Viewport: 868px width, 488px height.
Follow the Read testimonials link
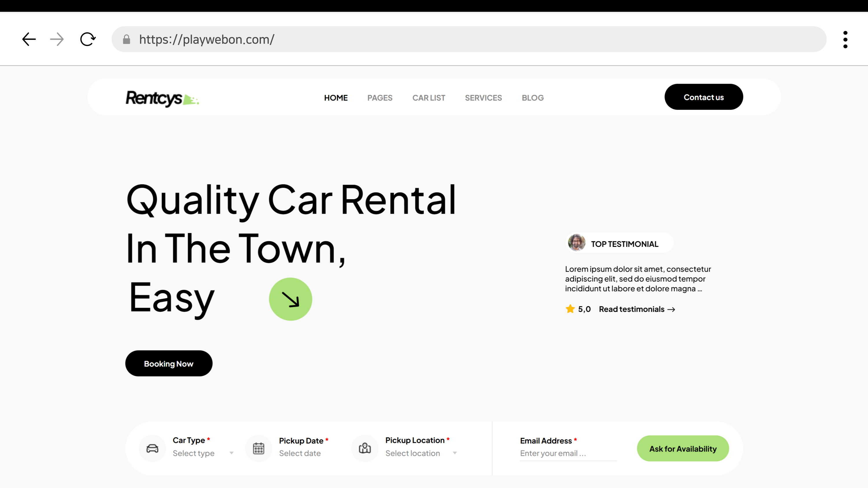637,309
